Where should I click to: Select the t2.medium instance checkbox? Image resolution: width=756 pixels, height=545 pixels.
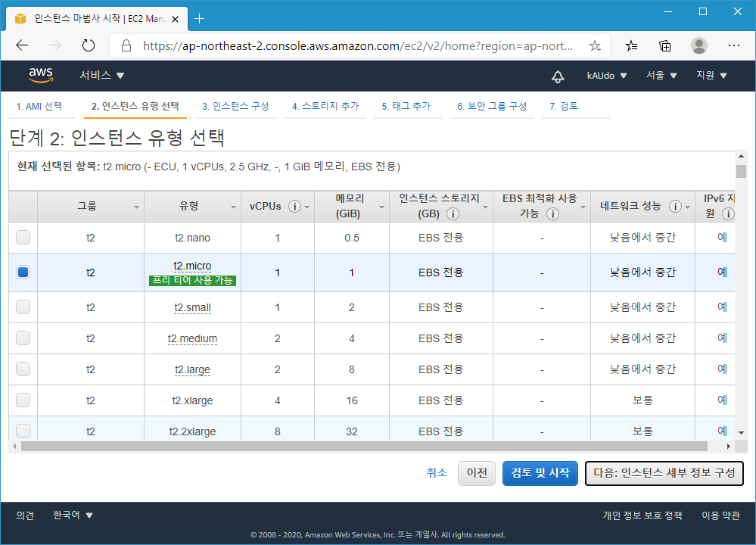tap(23, 338)
